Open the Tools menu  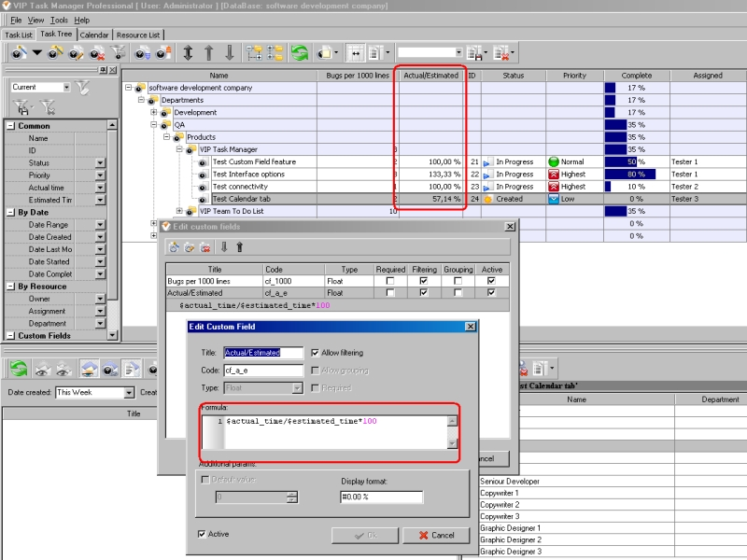(59, 20)
